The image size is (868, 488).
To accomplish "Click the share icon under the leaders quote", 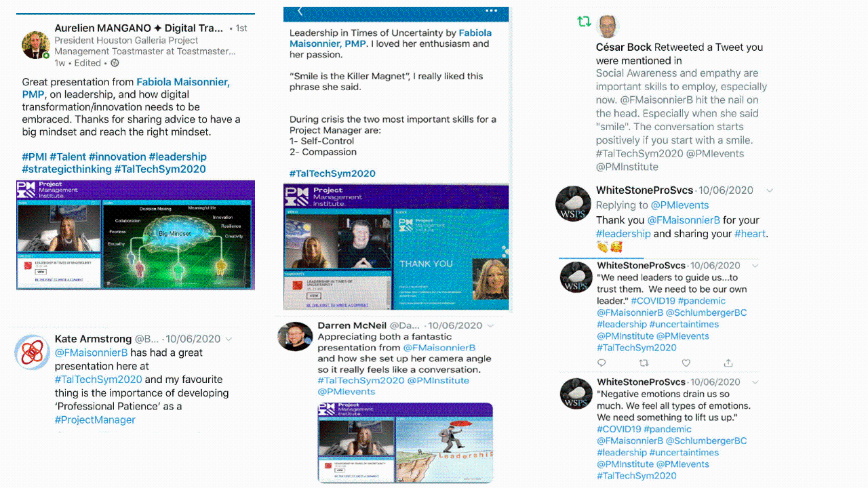I will [728, 363].
